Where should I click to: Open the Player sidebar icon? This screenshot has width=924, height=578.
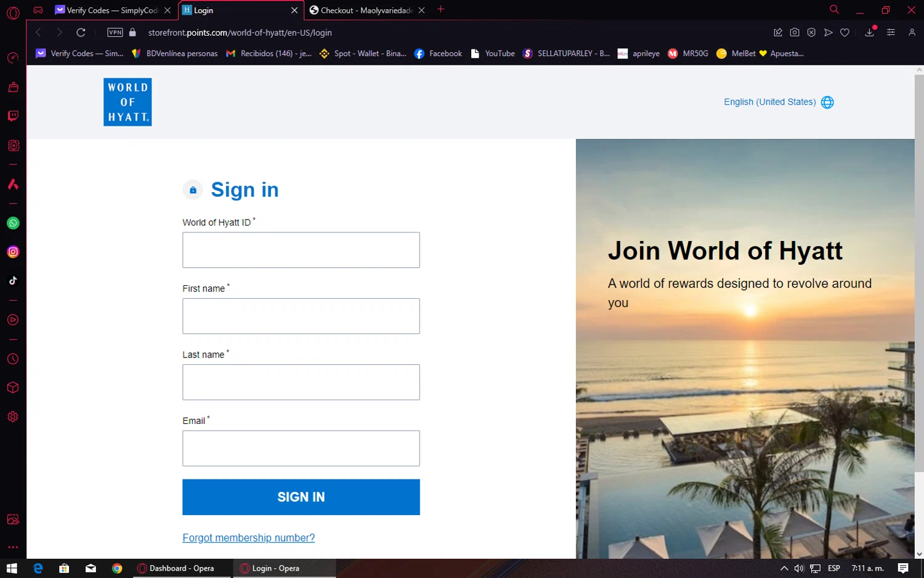point(13,320)
